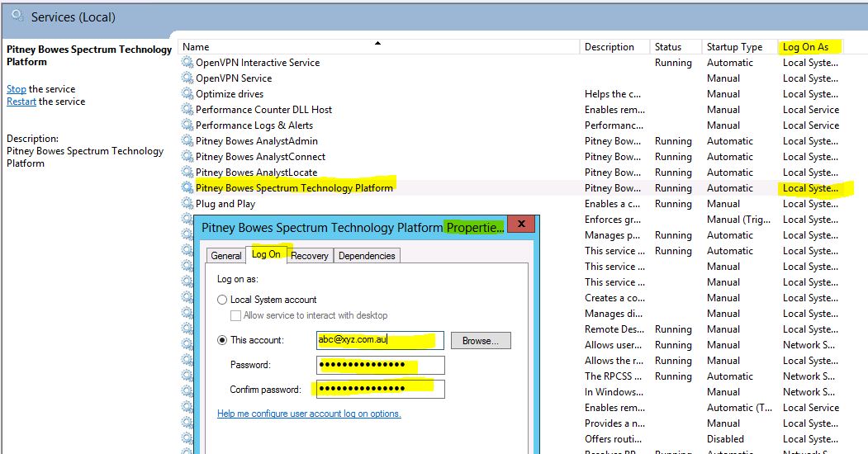
Task: Click the Manages di... description cell
Action: (x=614, y=314)
